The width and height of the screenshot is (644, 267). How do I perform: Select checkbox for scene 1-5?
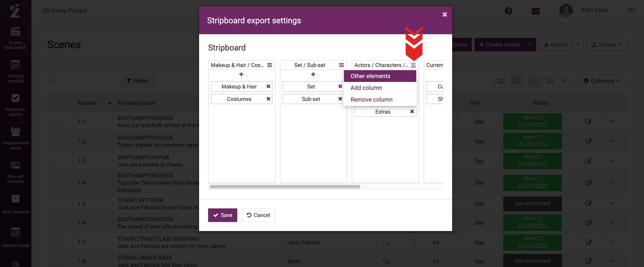click(56, 204)
